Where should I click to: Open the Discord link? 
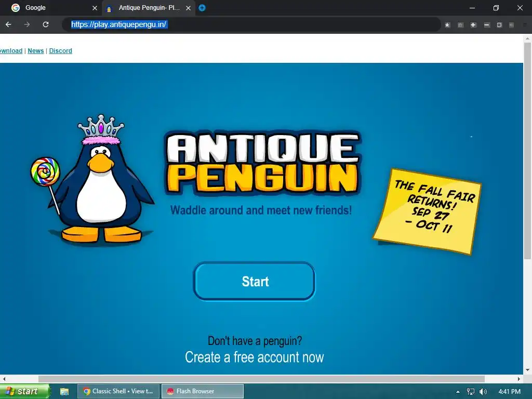pyautogui.click(x=60, y=51)
